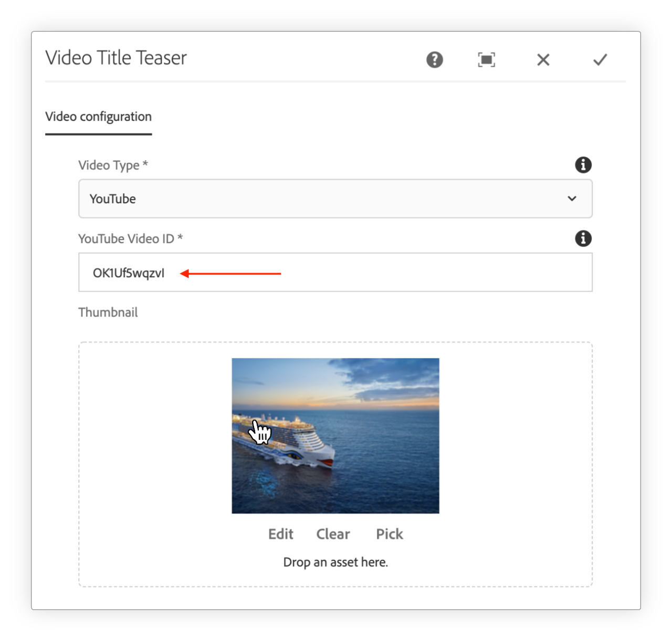View the YouTube Video ID info tooltip
Image resolution: width=672 pixels, height=641 pixels.
[x=582, y=239]
